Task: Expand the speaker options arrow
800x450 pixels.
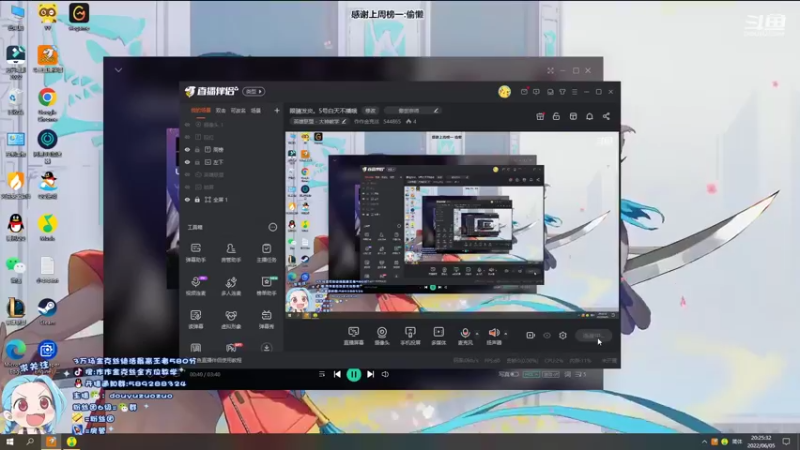Action: pyautogui.click(x=506, y=334)
